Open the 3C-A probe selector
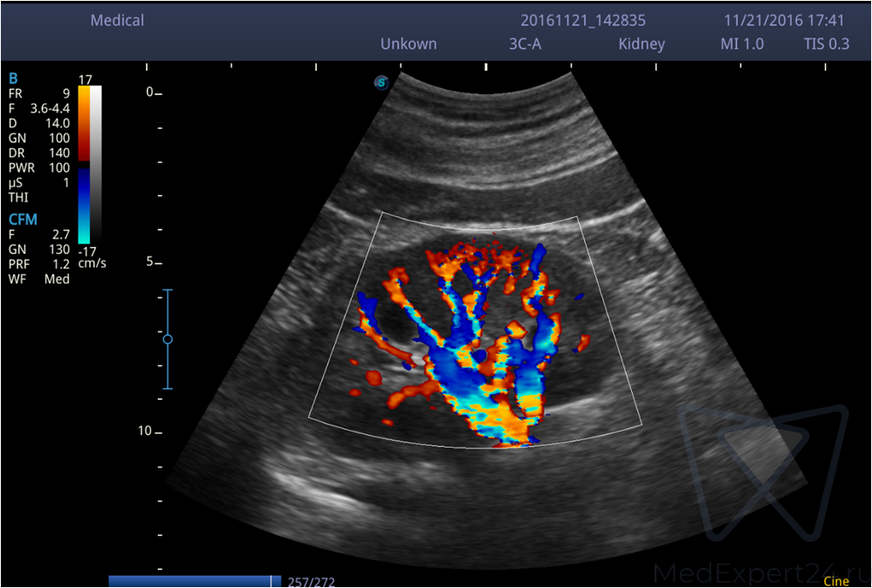 525,44
